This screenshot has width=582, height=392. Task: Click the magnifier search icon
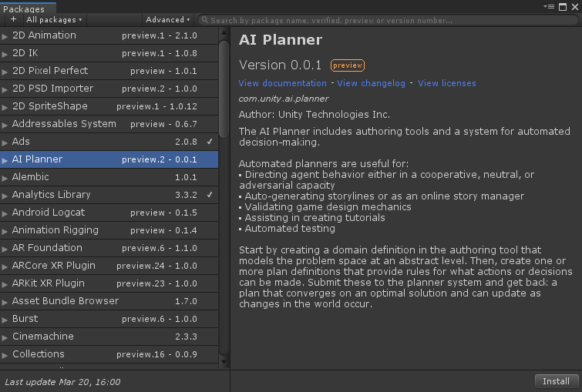(x=204, y=20)
